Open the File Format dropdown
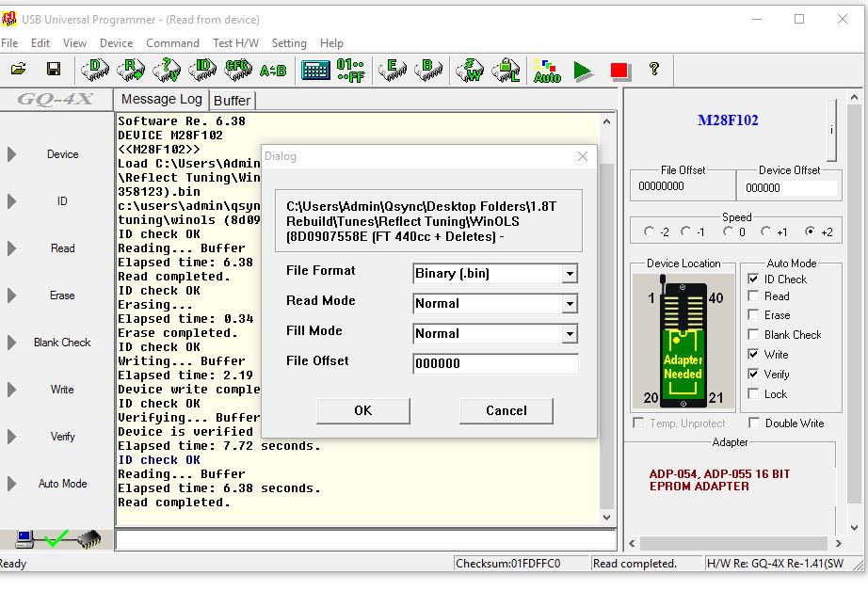The image size is (868, 591). (569, 274)
